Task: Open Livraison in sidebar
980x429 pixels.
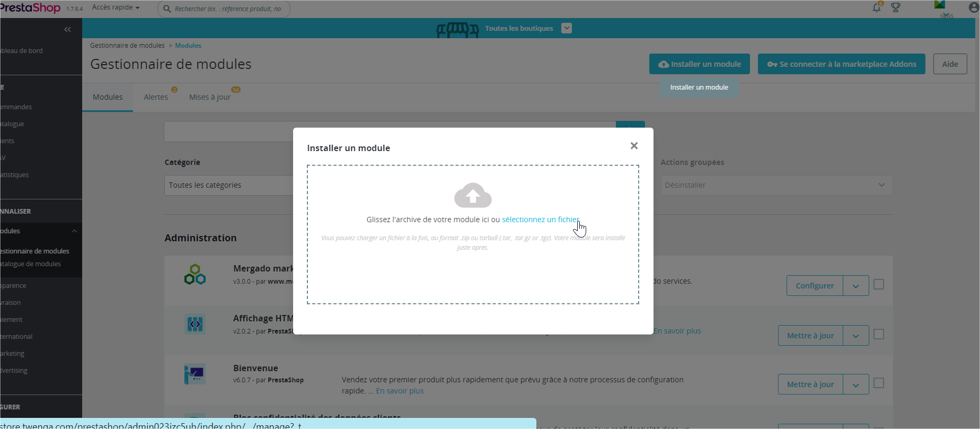Action: (x=11, y=303)
